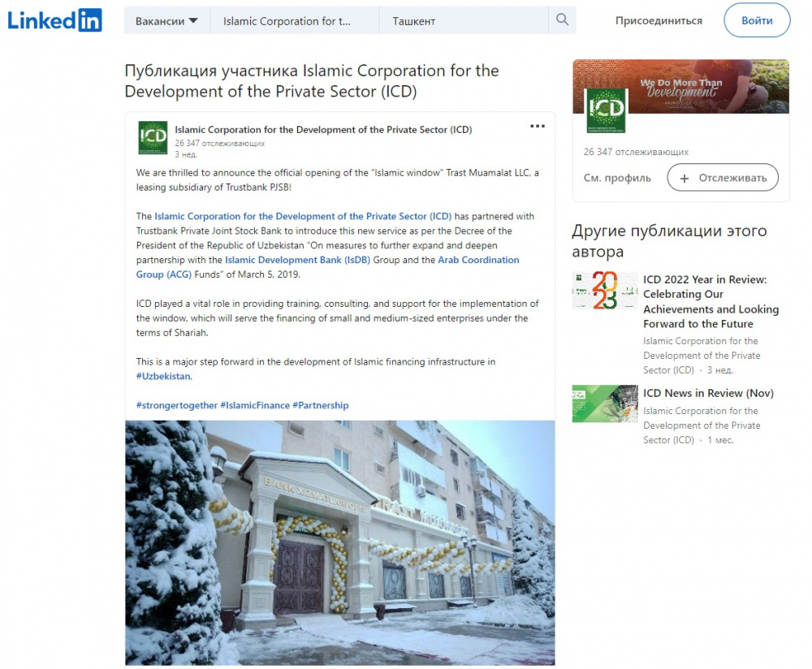Image resolution: width=812 pixels, height=669 pixels.
Task: Open ICD News in Review (Nov) article
Action: [708, 393]
